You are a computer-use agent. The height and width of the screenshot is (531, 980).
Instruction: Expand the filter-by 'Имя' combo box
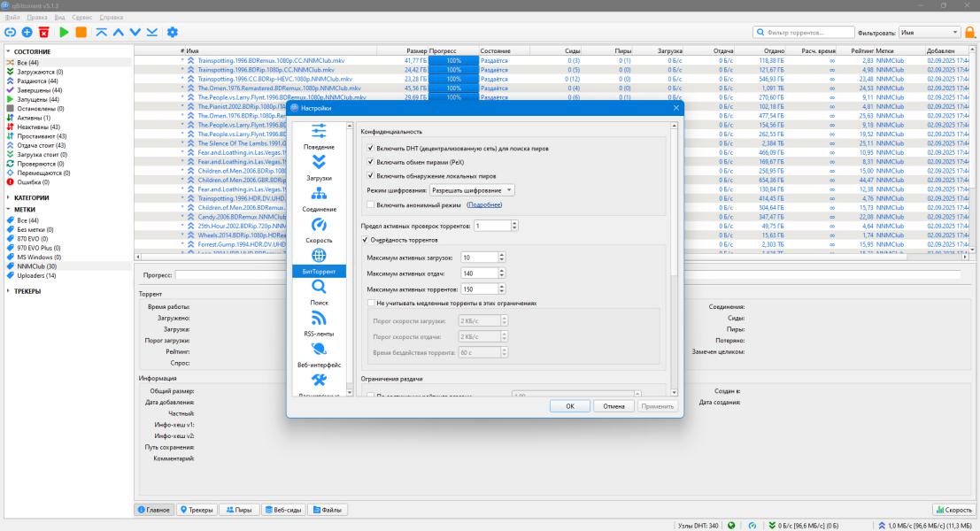tap(929, 32)
